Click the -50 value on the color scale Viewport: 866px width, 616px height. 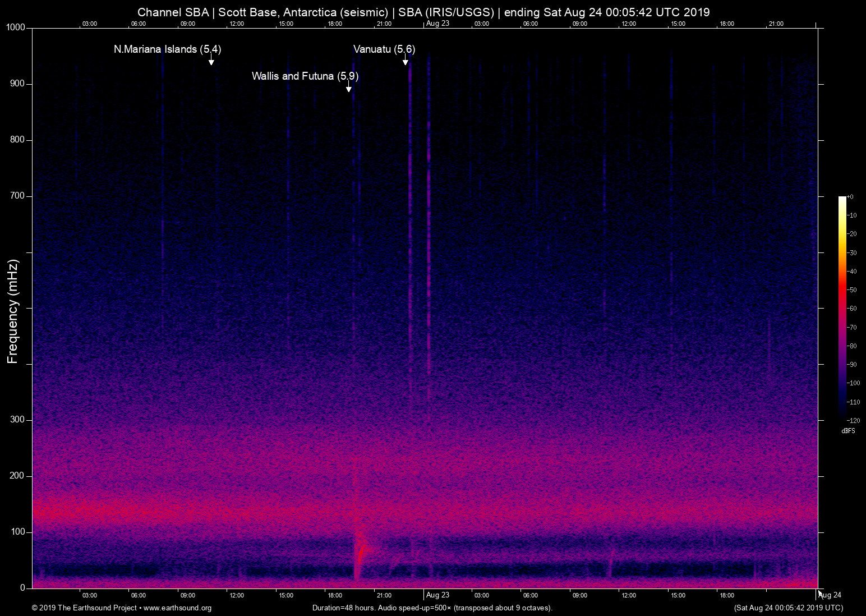(853, 290)
